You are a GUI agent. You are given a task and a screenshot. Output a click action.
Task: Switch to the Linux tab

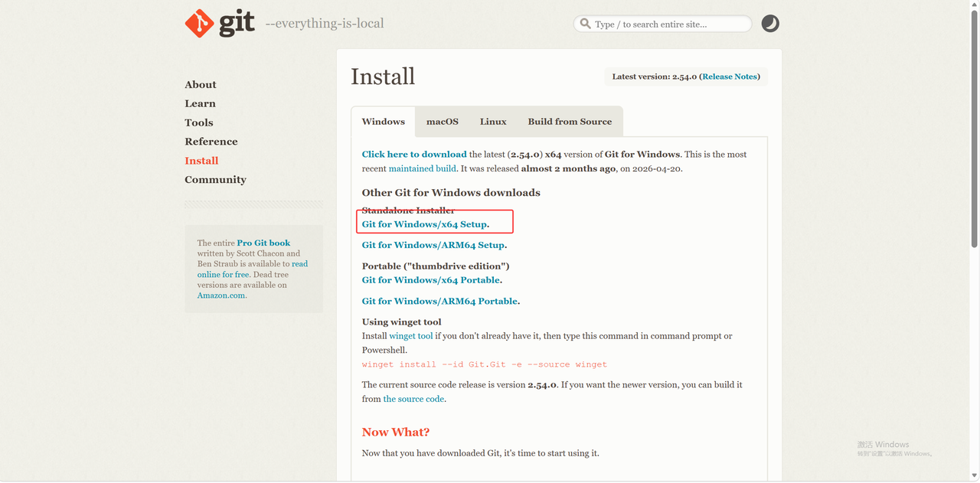[493, 122]
